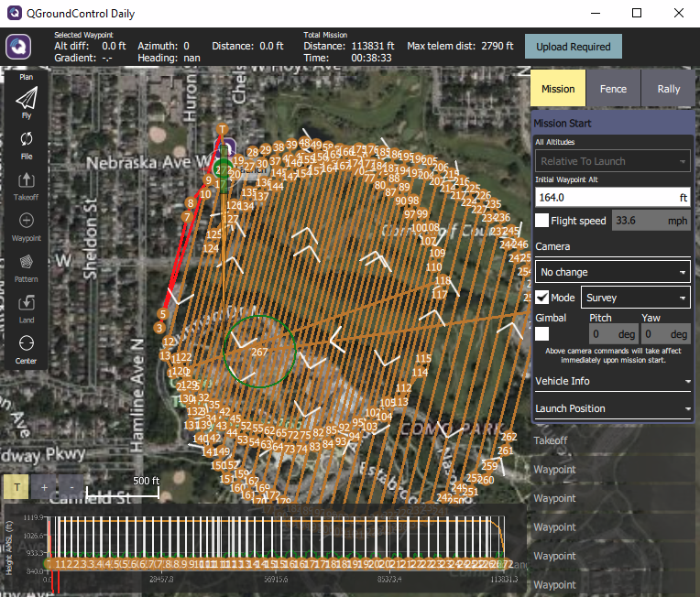Viewport: 700px width, 597px height.
Task: Select waypoint 259 marker on map
Action: 489,465
